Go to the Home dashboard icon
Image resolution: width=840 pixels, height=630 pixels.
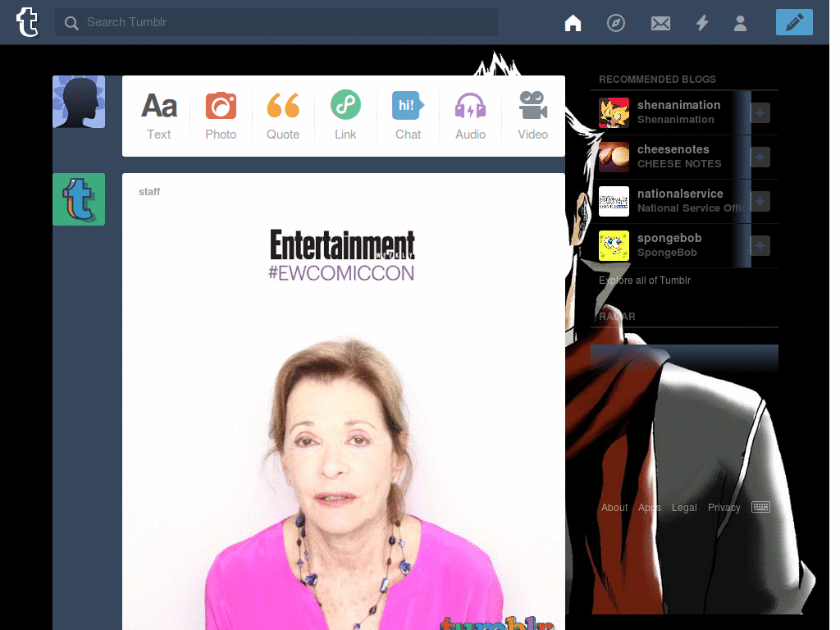[x=573, y=23]
